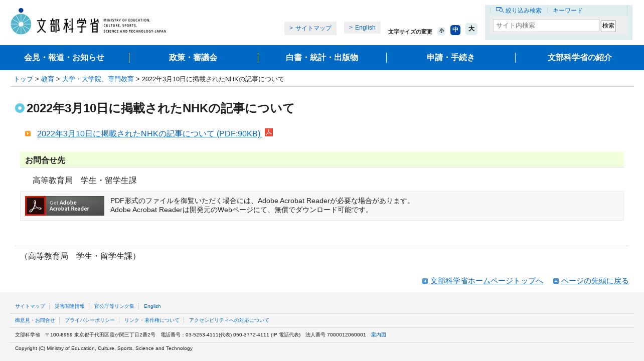Viewport: 644px width, 361px height.
Task: Switch to English via the header button
Action: (x=362, y=28)
